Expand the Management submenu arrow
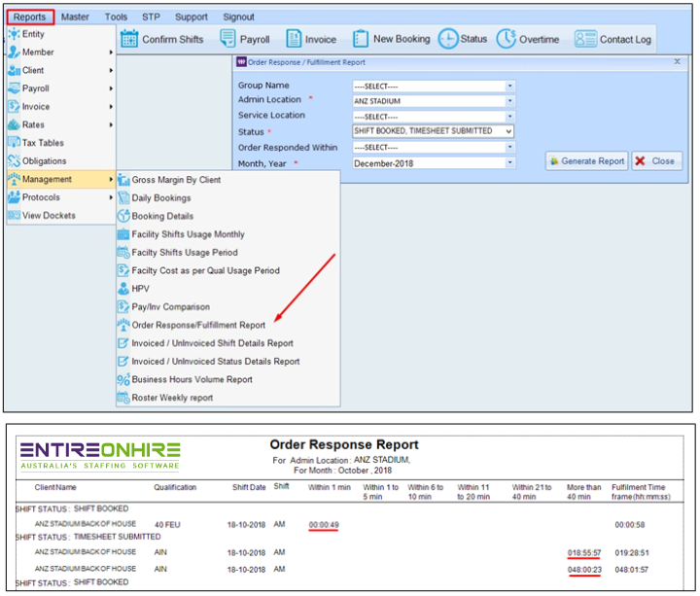Image resolution: width=700 pixels, height=596 pixels. 111,179
